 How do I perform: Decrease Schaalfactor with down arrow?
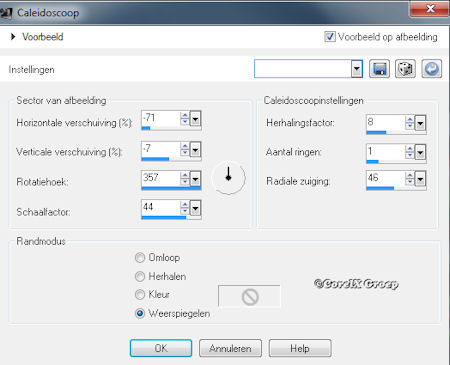coord(185,211)
